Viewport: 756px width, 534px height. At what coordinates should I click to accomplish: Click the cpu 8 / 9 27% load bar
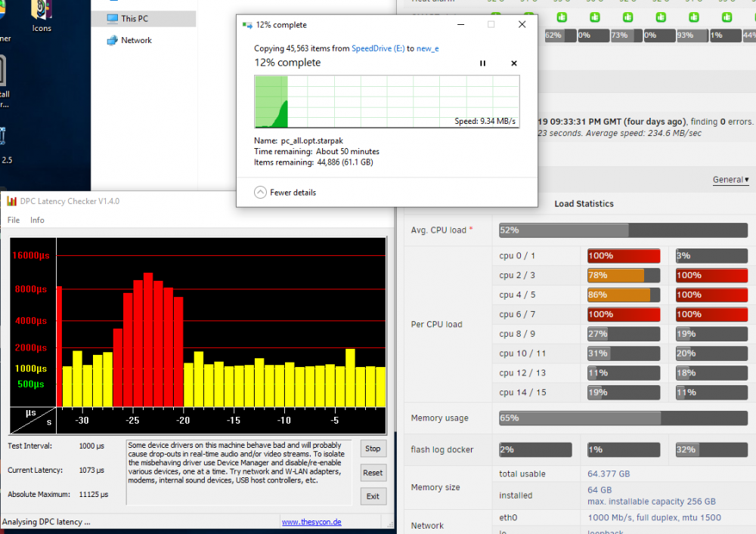624,334
